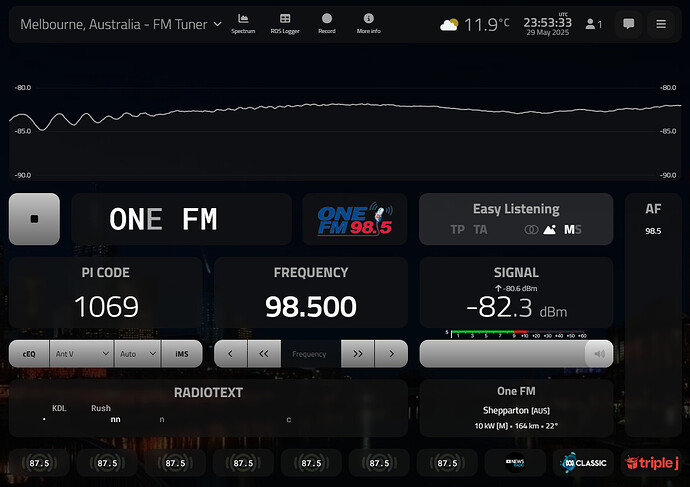Show More info panel
This screenshot has width=690, height=487.
[x=368, y=24]
